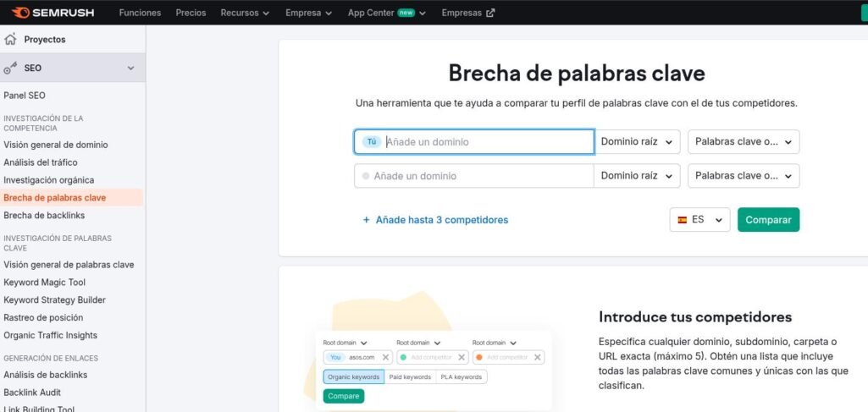
Task: Click the keyword gap illustration thumbnail
Action: coord(433,368)
